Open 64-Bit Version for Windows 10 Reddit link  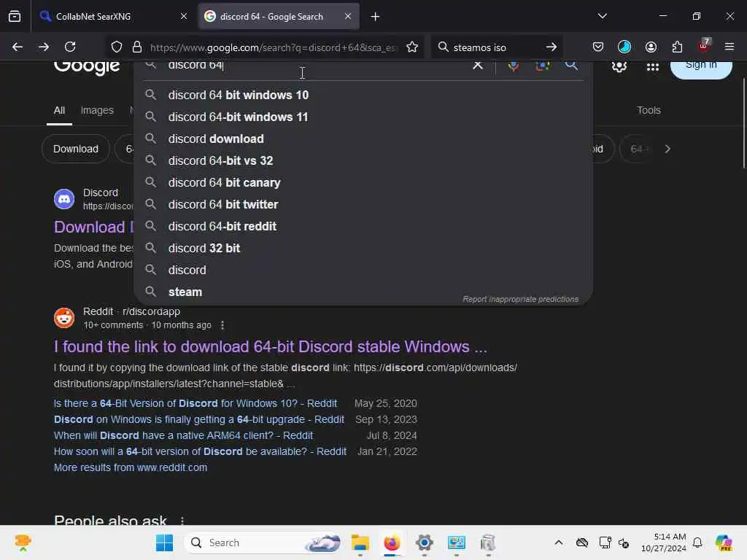pos(196,403)
